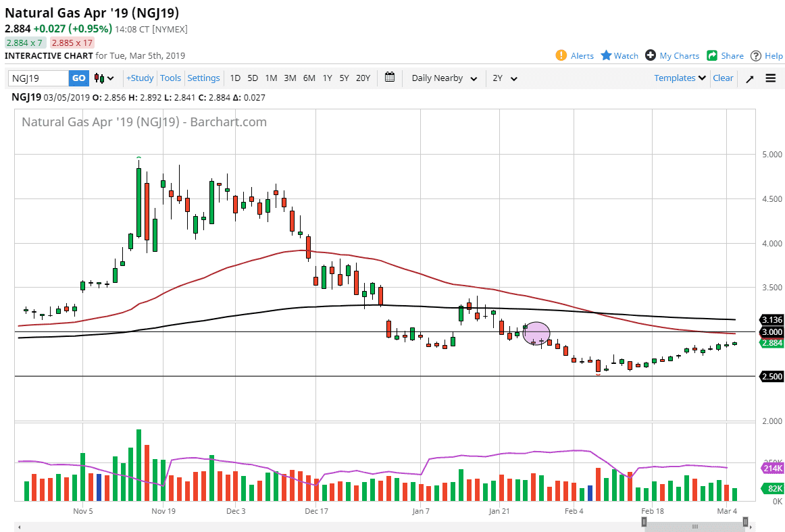785x532 pixels.
Task: Open the Settings menu
Action: [203, 78]
